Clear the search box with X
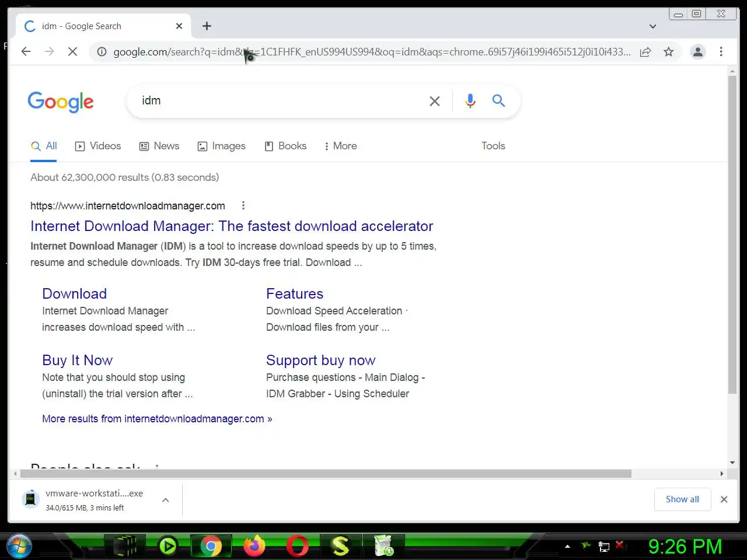The height and width of the screenshot is (560, 747). pyautogui.click(x=435, y=101)
